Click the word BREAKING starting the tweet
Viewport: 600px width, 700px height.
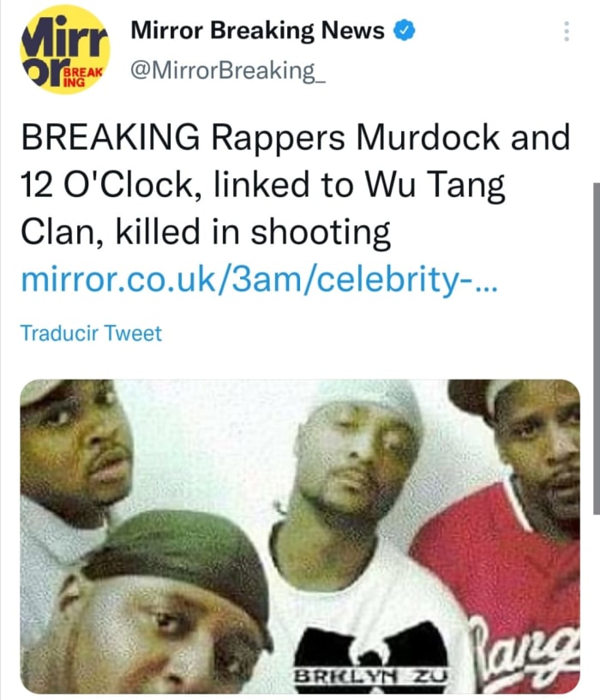(111, 137)
